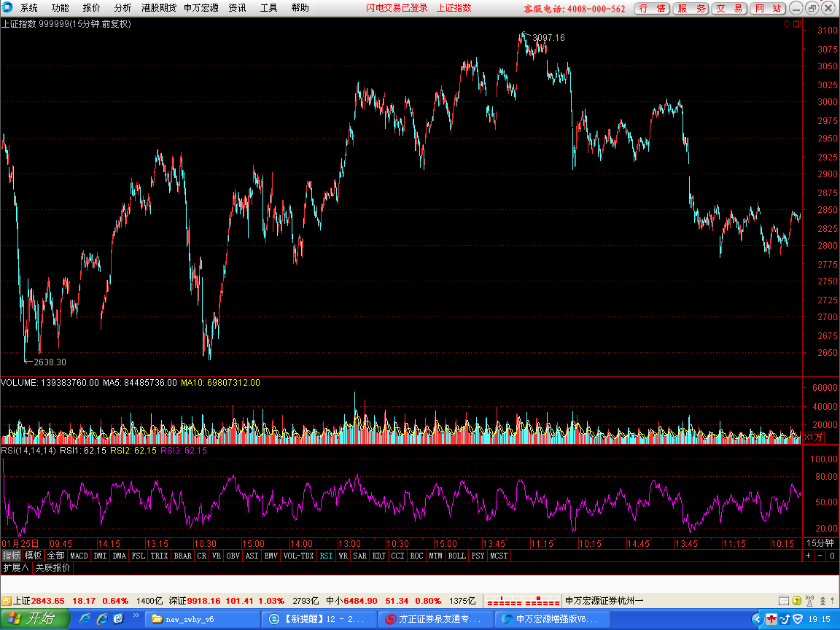Click the red market breadth indicator in the status bar
This screenshot has height=630, width=840.
(x=522, y=601)
